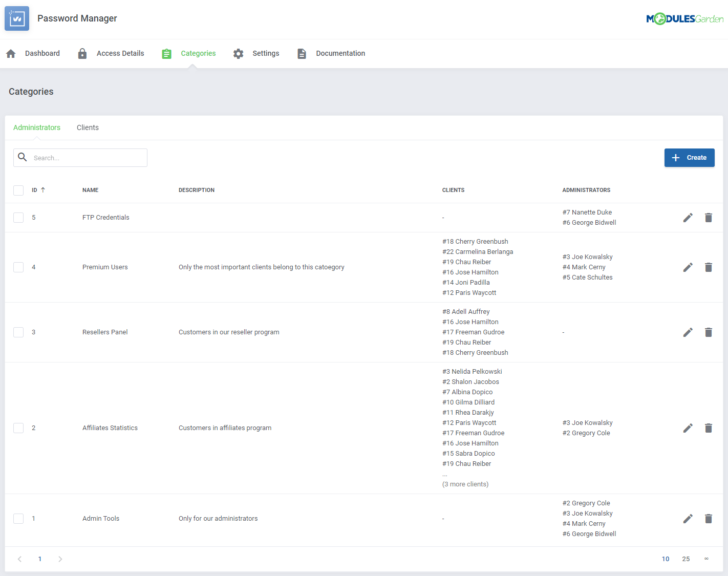
Task: Click '#5 Cate Schultes' administrator entry
Action: coord(587,278)
